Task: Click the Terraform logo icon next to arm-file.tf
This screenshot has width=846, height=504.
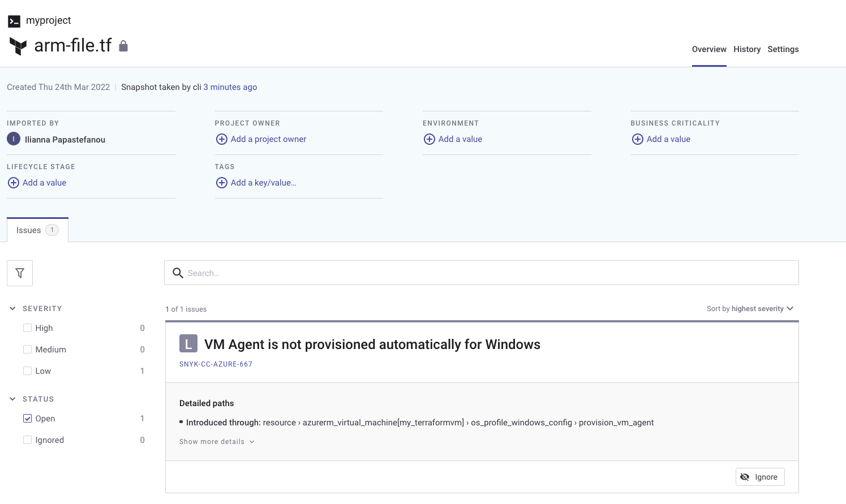Action: click(x=18, y=46)
